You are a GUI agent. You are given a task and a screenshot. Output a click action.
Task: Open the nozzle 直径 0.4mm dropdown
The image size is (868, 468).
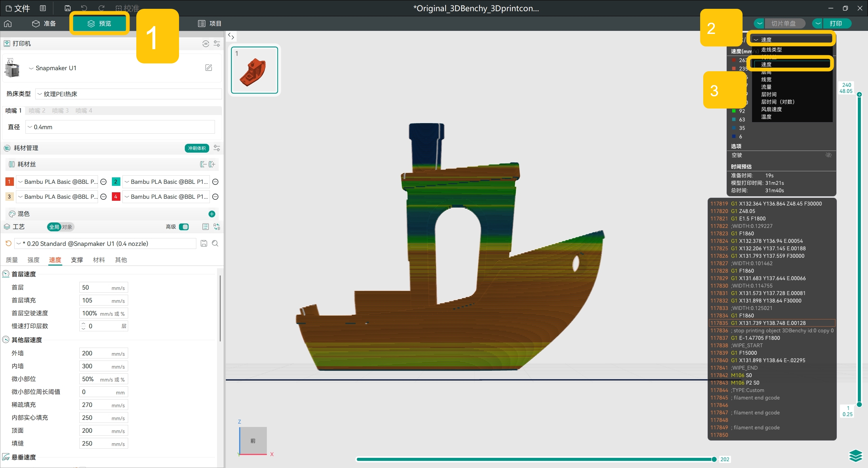(120, 127)
